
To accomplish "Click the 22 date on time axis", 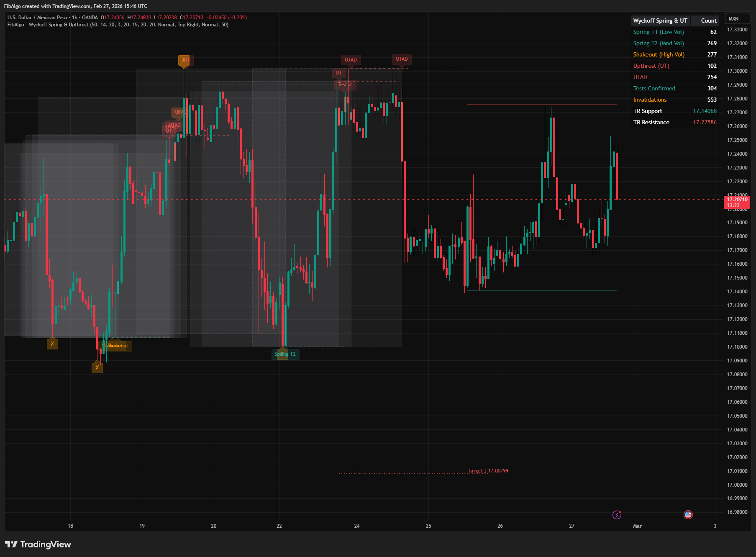I will point(279,526).
